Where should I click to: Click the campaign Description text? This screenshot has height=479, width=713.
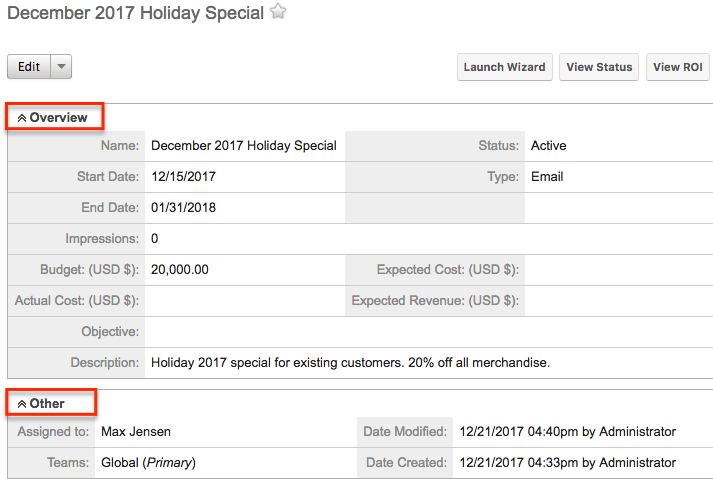pyautogui.click(x=350, y=362)
